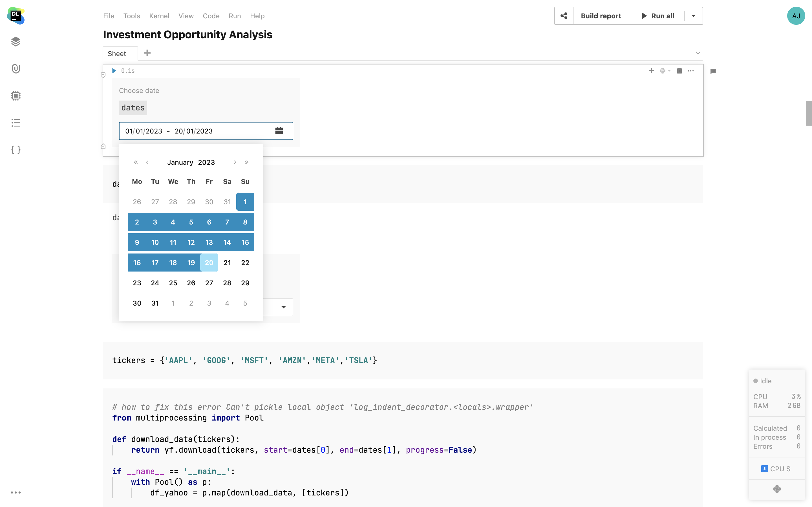Open the layers sidebar icon

pos(16,42)
